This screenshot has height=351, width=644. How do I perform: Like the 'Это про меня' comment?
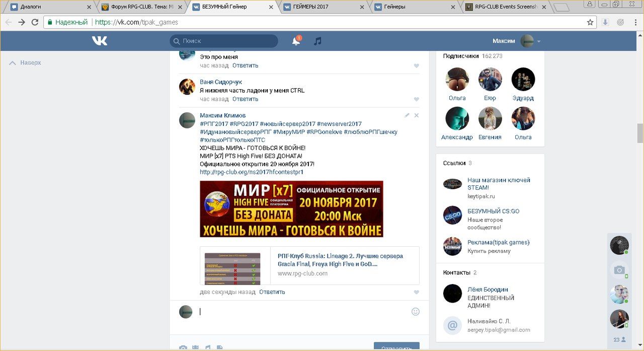[x=416, y=66]
